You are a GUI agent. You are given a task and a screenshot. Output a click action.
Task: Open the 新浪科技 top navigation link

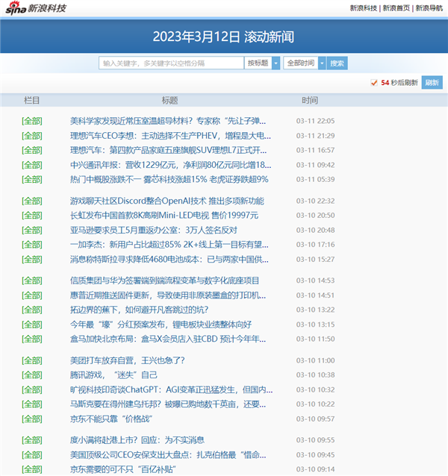tap(364, 8)
